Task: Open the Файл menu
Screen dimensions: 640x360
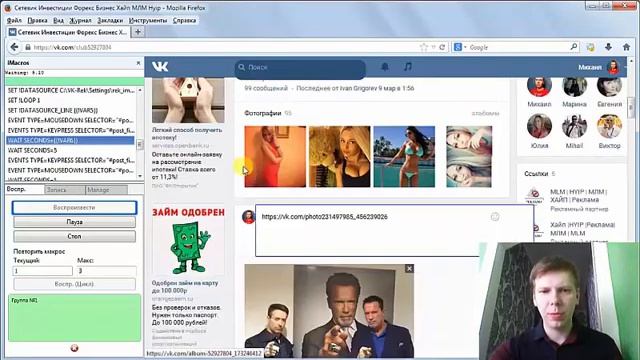Action: [x=14, y=20]
